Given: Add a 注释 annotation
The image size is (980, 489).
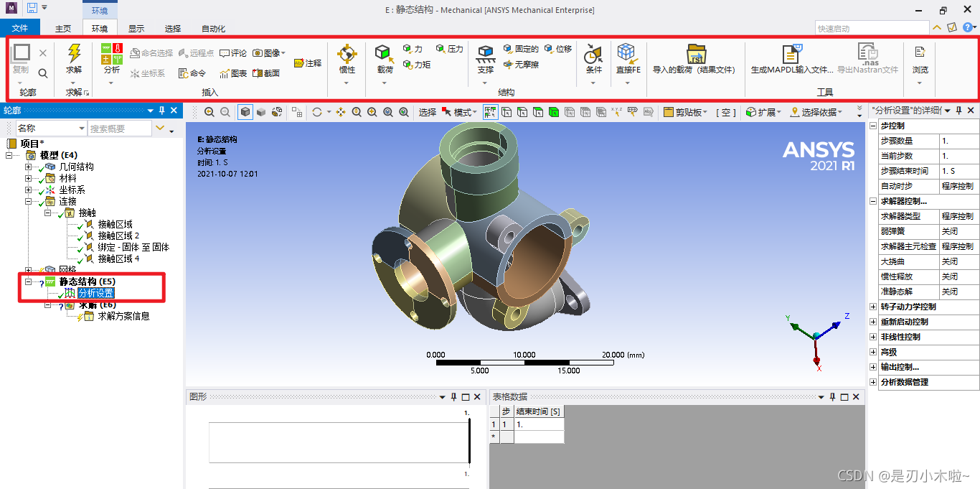Looking at the screenshot, I should tap(308, 63).
